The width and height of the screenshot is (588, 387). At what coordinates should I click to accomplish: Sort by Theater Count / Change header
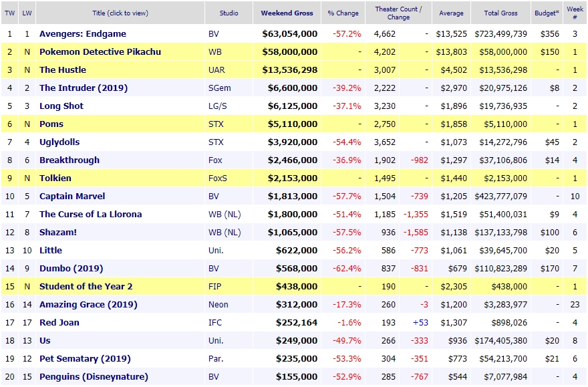pos(399,13)
